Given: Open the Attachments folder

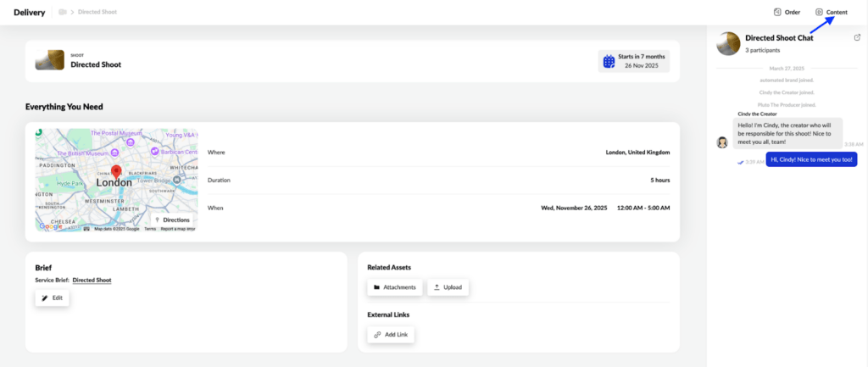Looking at the screenshot, I should point(394,287).
